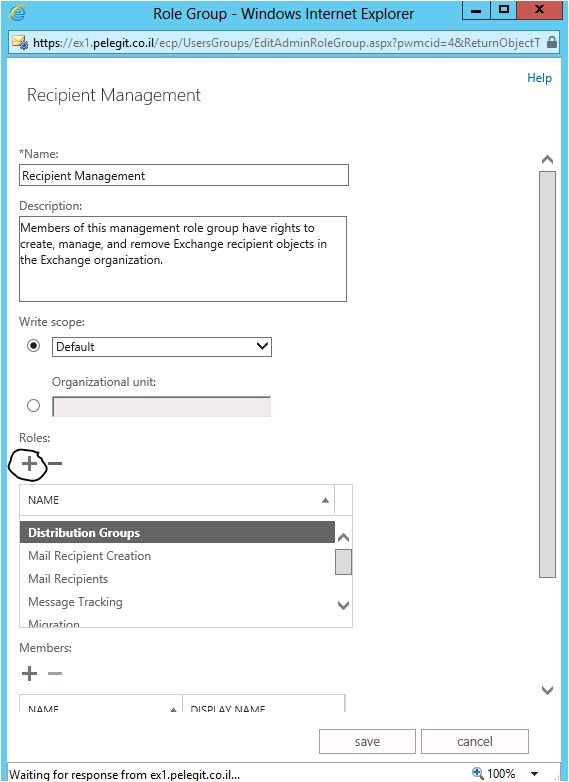Sort roles by the NAME column header
Image resolution: width=569 pixels, height=782 pixels.
pos(177,500)
